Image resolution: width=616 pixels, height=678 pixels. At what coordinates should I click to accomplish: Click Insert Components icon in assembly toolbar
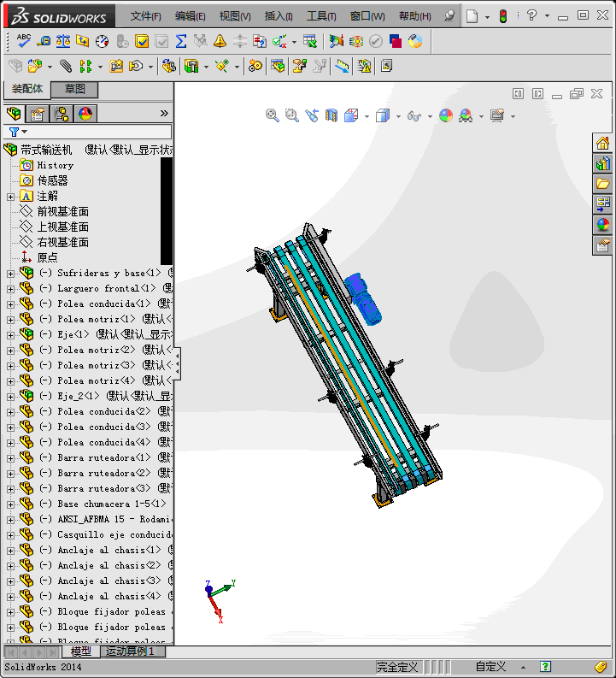tap(35, 66)
